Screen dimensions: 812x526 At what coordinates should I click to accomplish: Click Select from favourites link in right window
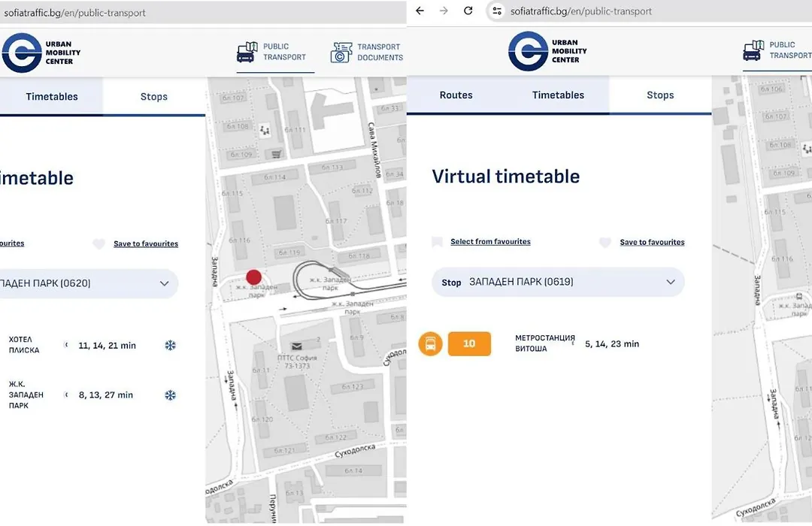pyautogui.click(x=490, y=242)
